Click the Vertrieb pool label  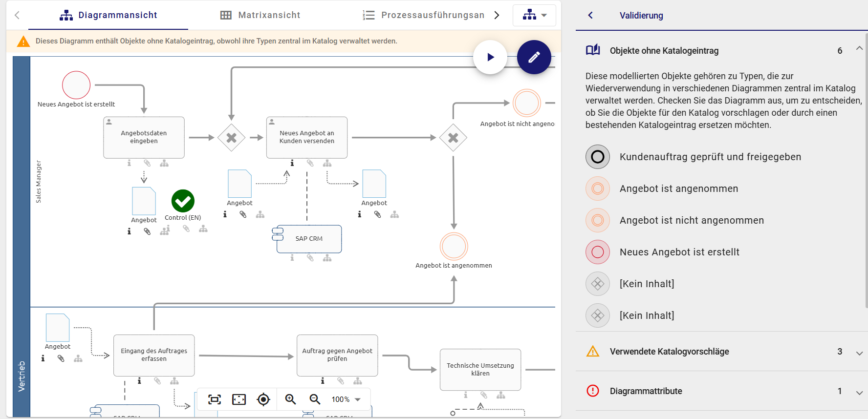[22, 376]
